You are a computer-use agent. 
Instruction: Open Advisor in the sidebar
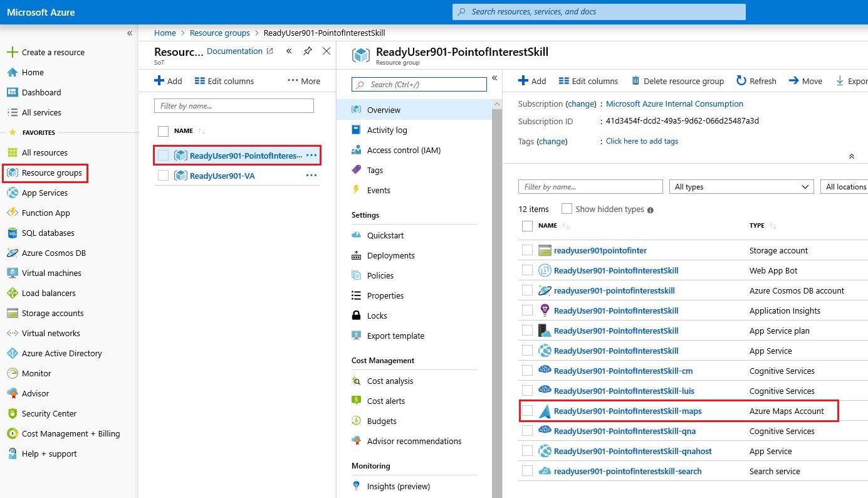35,393
